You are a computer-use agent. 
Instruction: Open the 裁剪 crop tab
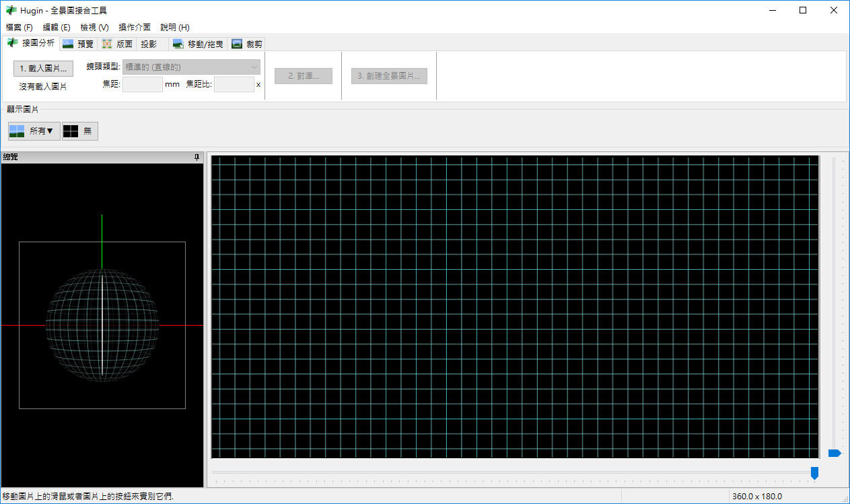[x=246, y=44]
